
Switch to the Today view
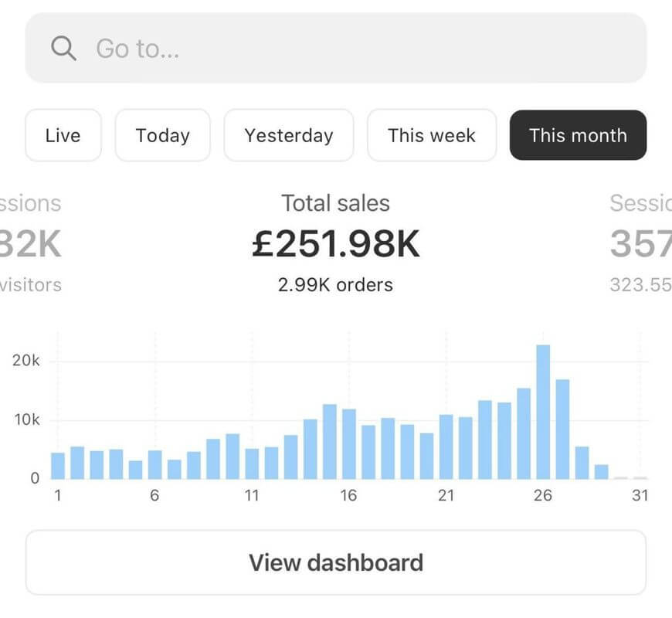(162, 135)
